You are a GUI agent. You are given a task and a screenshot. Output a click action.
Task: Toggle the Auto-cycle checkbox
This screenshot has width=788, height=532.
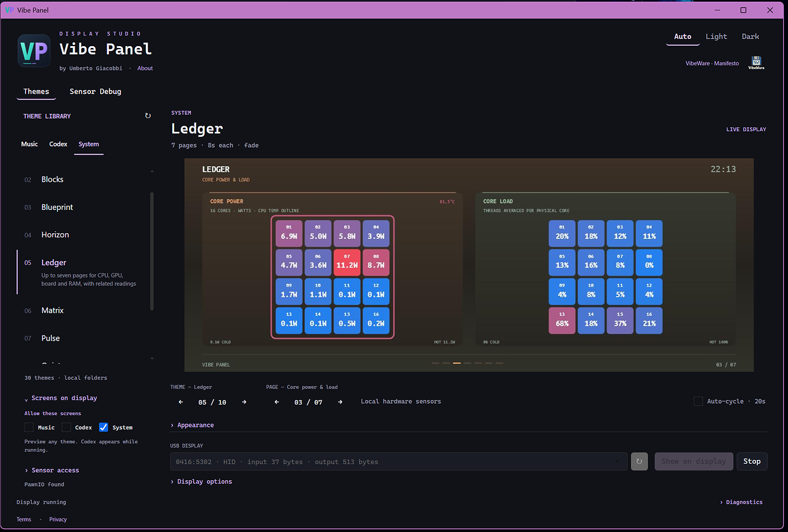point(698,401)
